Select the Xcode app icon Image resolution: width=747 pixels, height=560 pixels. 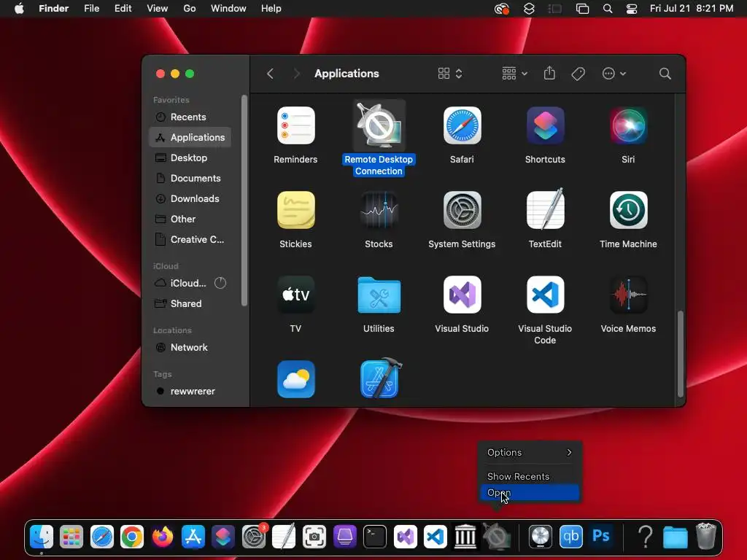[380, 378]
